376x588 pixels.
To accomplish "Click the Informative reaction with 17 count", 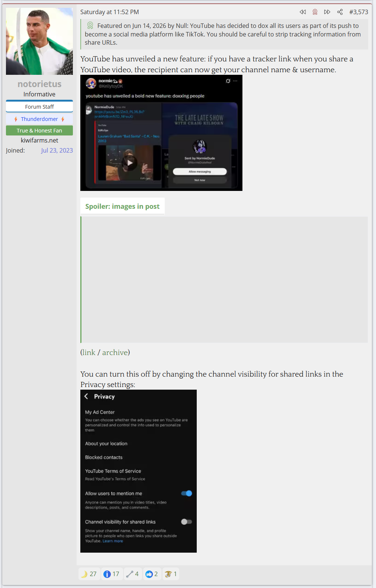I will [112, 574].
